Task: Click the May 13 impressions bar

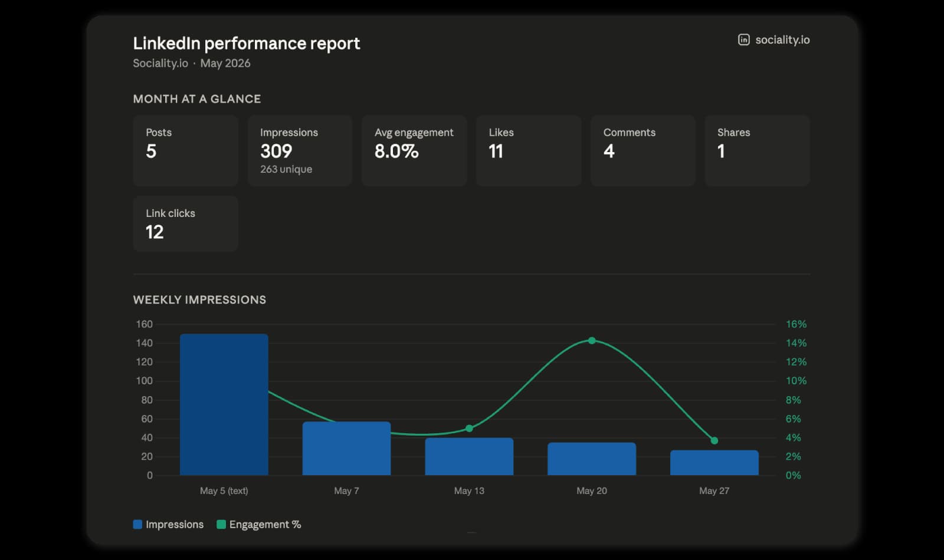Action: pos(469,456)
